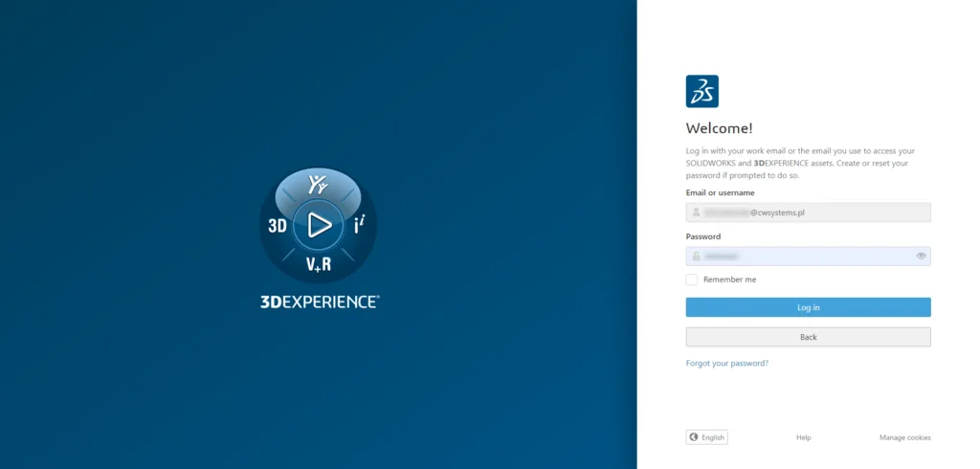Image resolution: width=980 pixels, height=469 pixels.
Task: Click the compass play button center
Action: point(319,225)
